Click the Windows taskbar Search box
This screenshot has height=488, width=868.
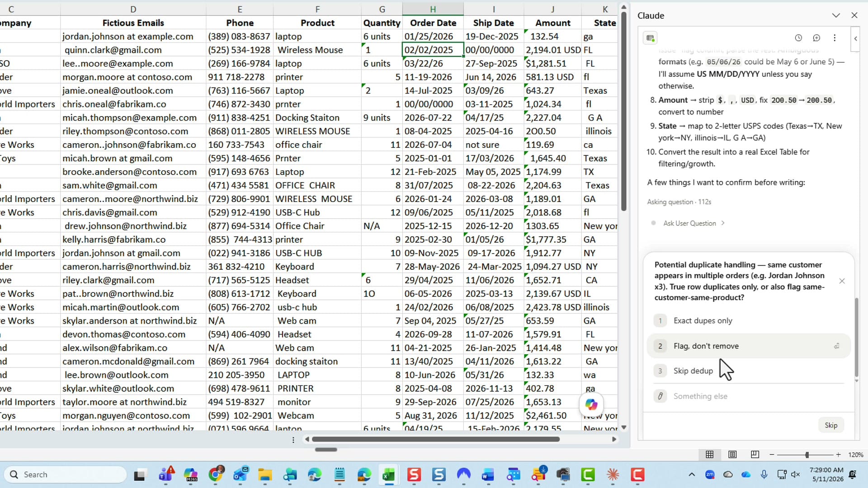pyautogui.click(x=66, y=474)
